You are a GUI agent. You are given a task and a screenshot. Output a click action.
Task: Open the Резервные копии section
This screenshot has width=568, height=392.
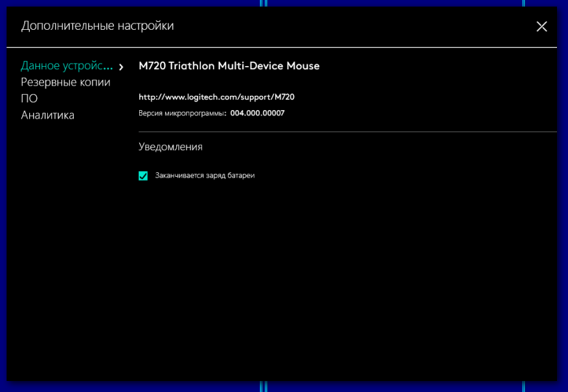coord(65,82)
